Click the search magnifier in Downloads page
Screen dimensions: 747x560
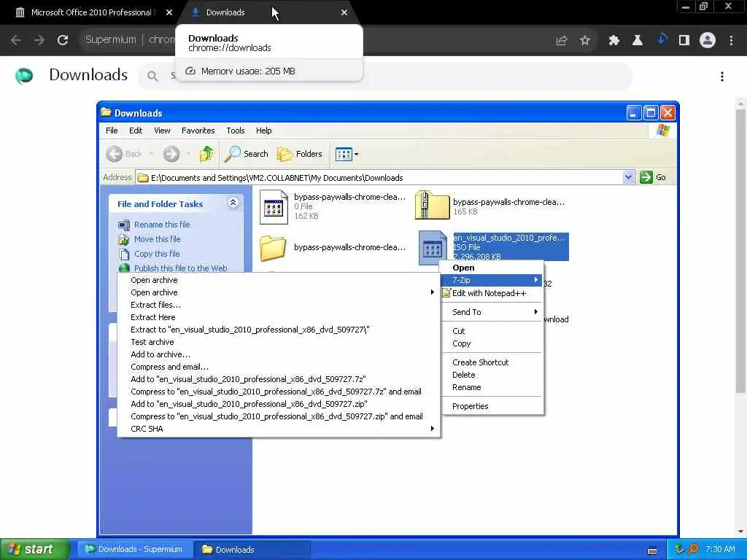(152, 76)
